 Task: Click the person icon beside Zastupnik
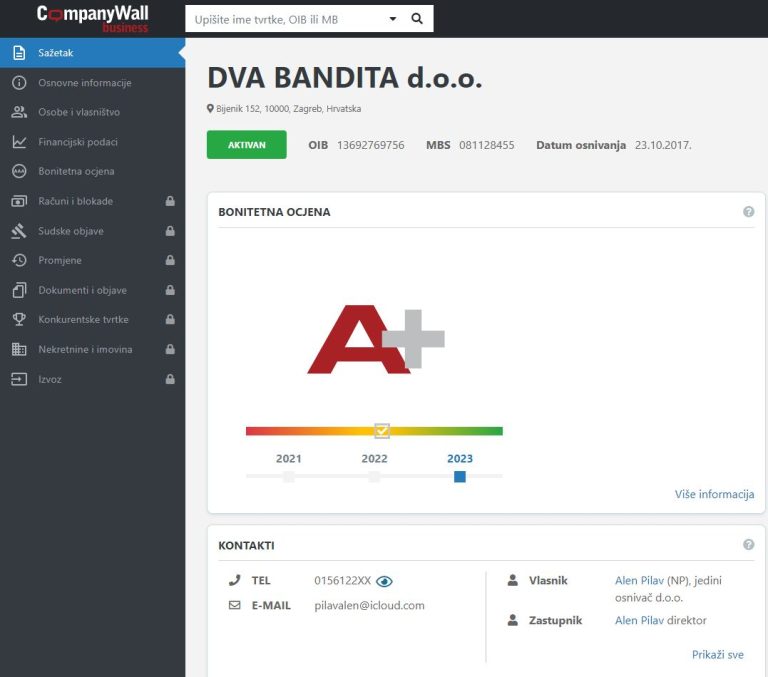click(512, 620)
